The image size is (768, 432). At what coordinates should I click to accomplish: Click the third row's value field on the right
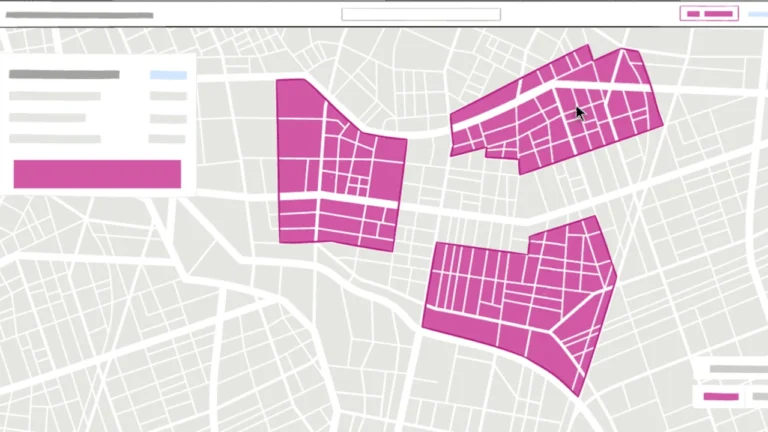pyautogui.click(x=168, y=139)
